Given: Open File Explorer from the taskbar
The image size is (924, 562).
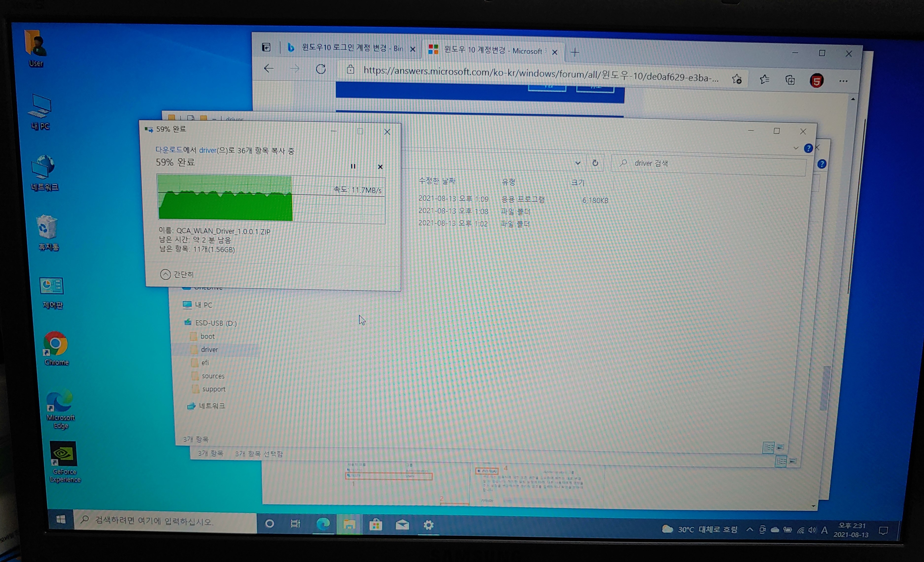Looking at the screenshot, I should pos(349,525).
